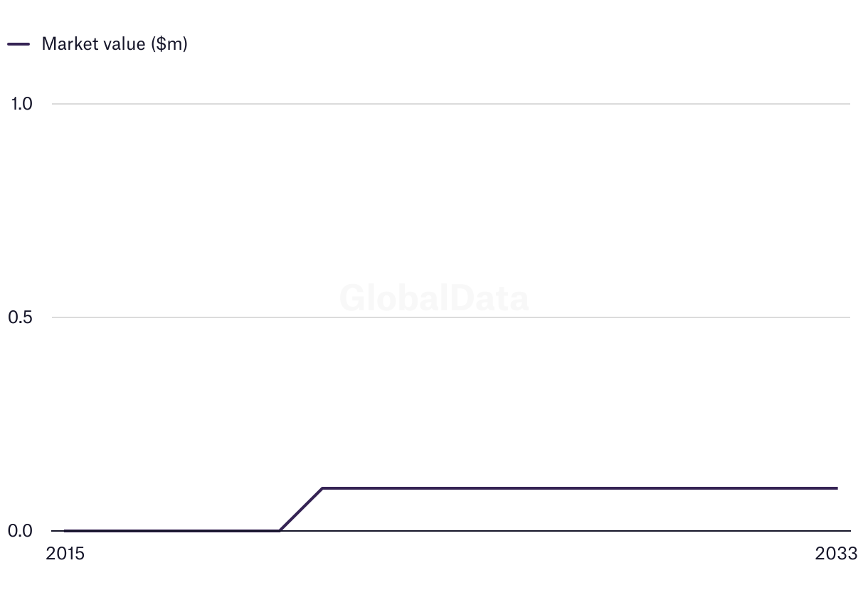Click the point where the line plateaus
The image size is (868, 595).
tap(322, 488)
